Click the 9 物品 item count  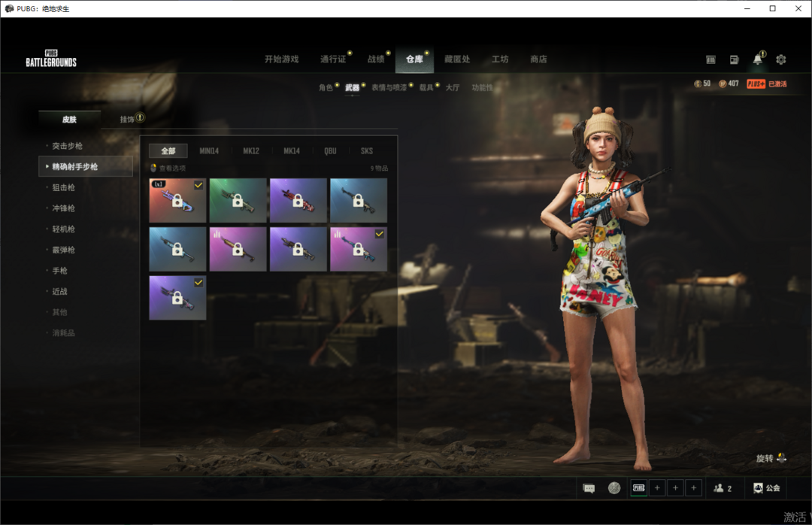coord(379,168)
